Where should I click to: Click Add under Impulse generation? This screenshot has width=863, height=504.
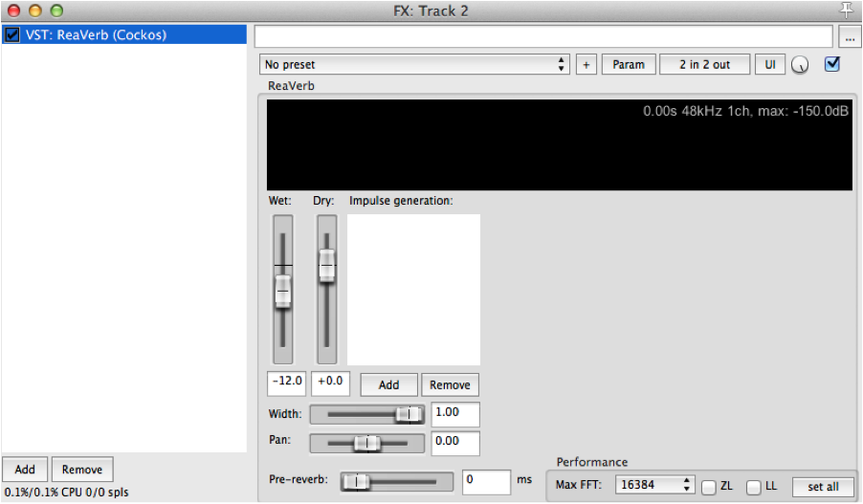pos(388,384)
